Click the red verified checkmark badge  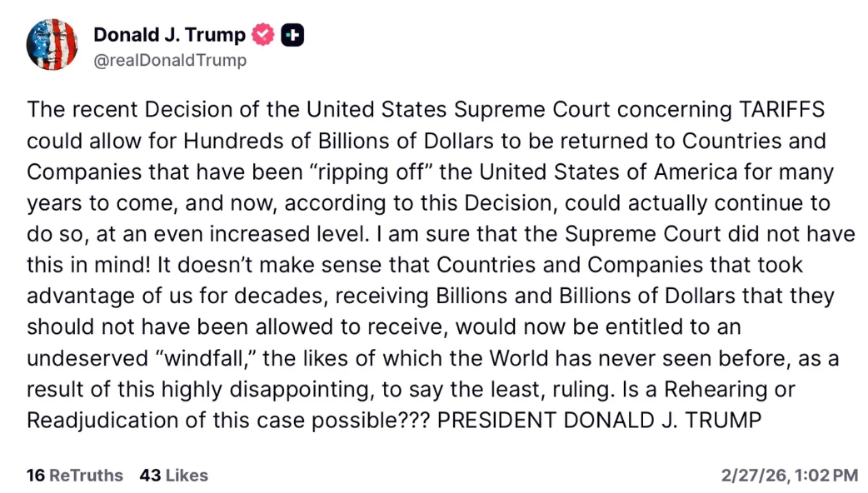click(x=263, y=35)
